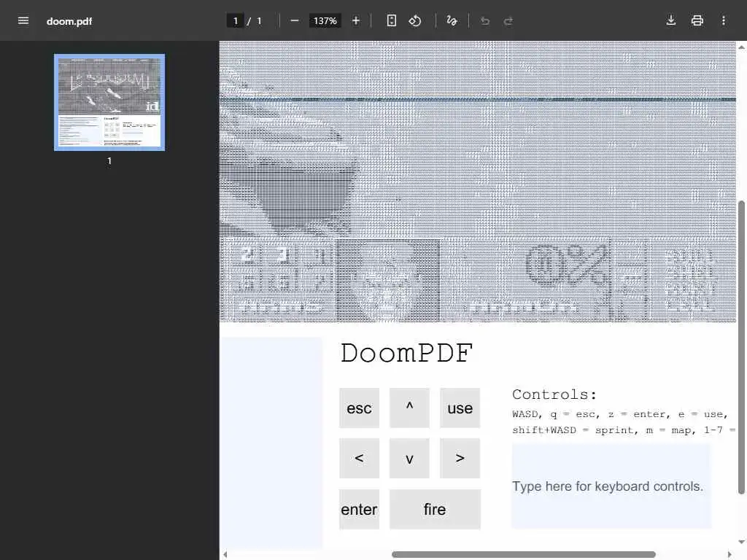Viewport: 747px width, 560px height.
Task: Click the use game button
Action: tap(460, 408)
